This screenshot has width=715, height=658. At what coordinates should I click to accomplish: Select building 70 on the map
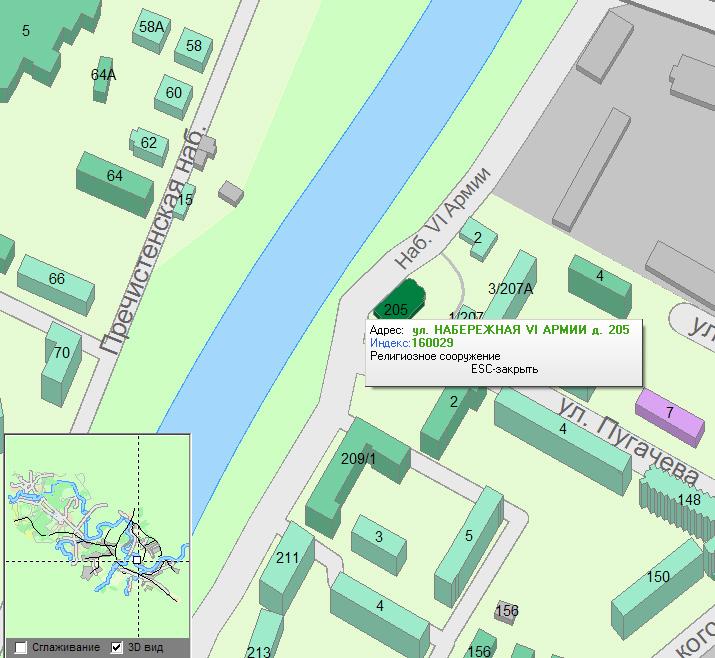pyautogui.click(x=62, y=354)
